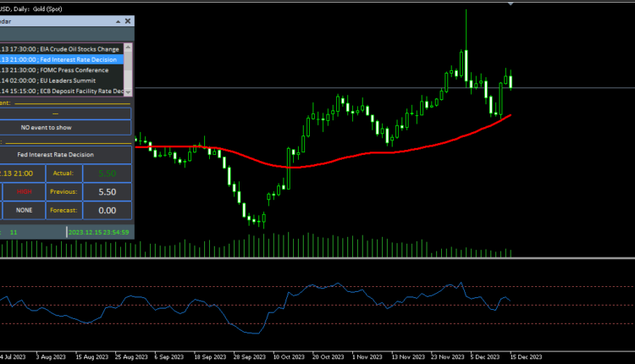
Task: Click the tall candlestick wick at chart peak
Action: [x=466, y=25]
